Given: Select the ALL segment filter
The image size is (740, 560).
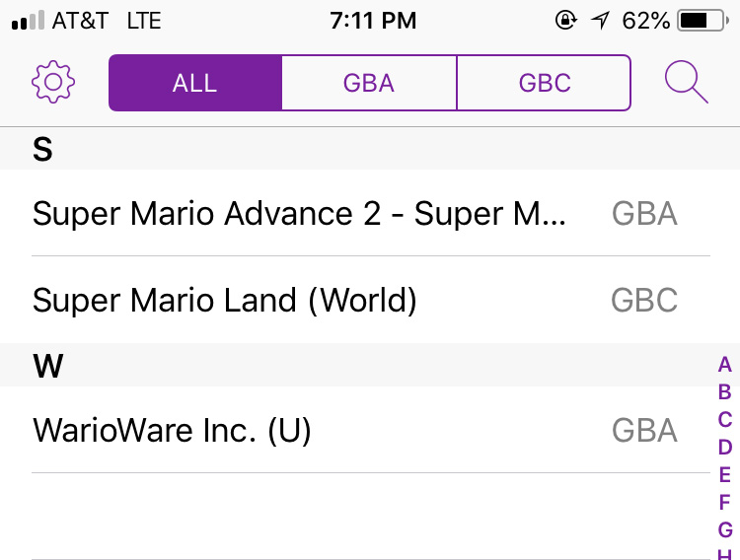Looking at the screenshot, I should 195,83.
